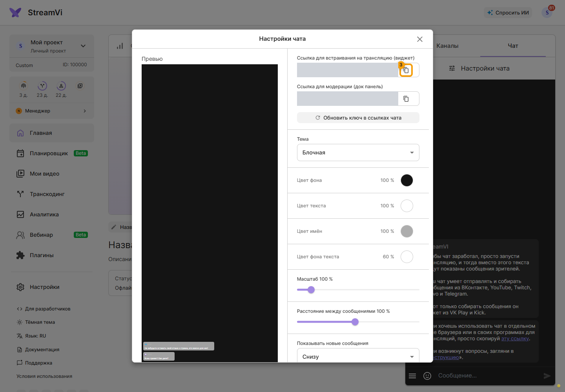Viewport: 565px width, 392px height.
Task: Switch to the Каналы tab
Action: tap(447, 46)
